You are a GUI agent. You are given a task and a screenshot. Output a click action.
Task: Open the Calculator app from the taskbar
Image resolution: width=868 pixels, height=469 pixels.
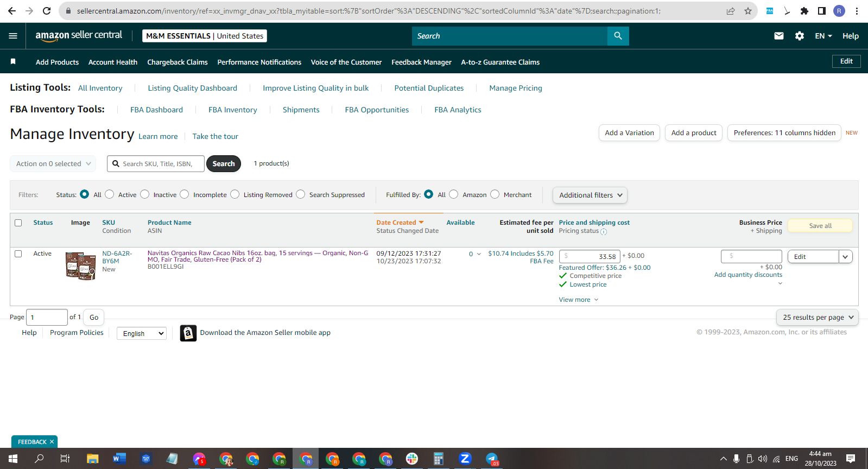point(439,459)
